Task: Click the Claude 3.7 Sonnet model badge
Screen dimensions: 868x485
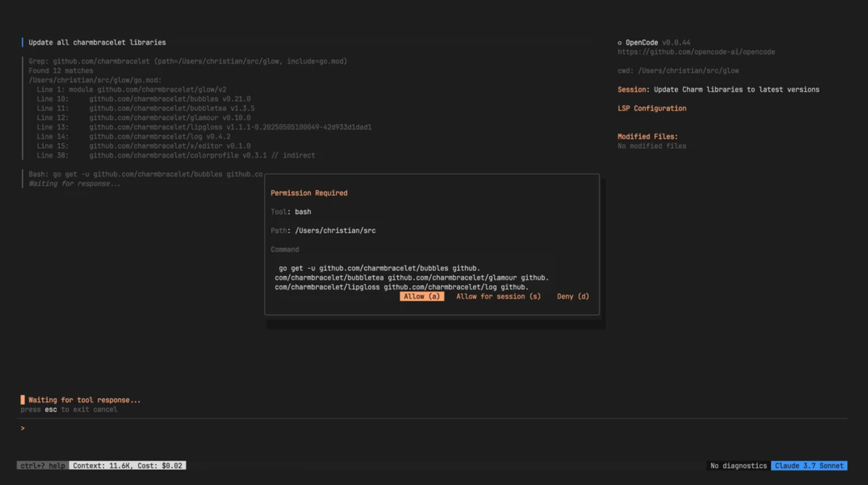Action: [809, 465]
